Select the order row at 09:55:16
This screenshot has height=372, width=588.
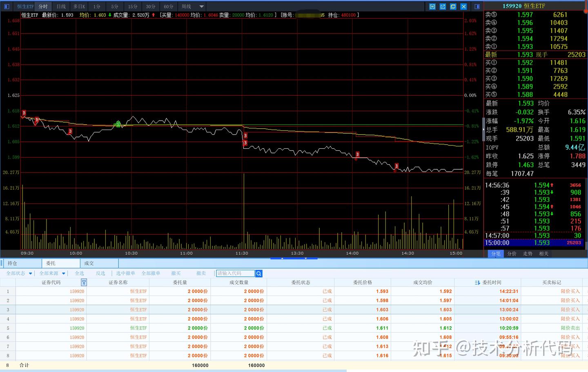click(294, 337)
